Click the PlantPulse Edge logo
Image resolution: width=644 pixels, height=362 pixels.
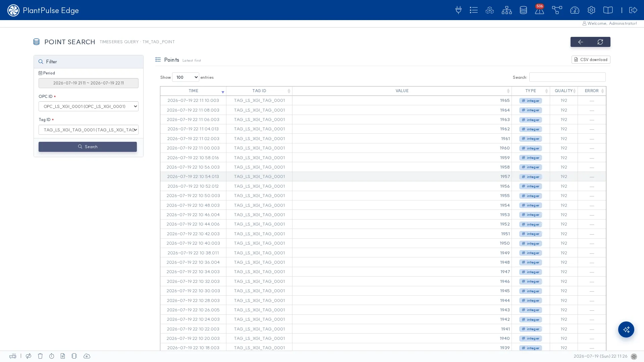(43, 10)
